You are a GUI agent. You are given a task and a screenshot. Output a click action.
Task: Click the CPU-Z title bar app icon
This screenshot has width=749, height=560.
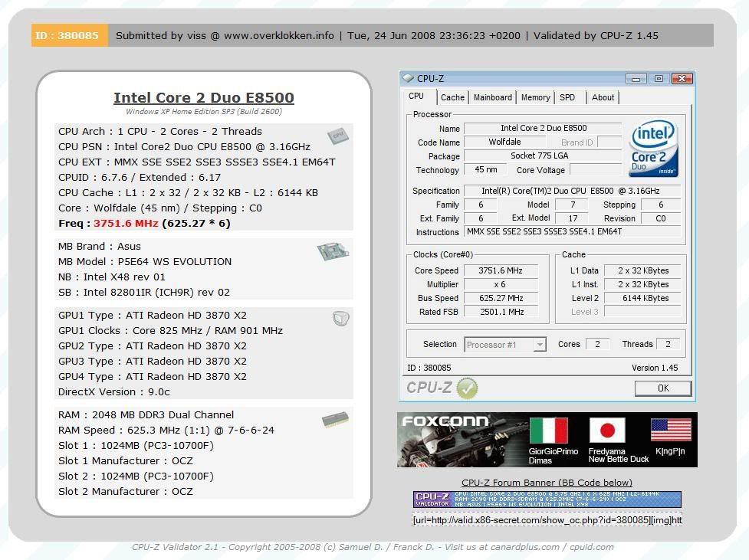(408, 78)
